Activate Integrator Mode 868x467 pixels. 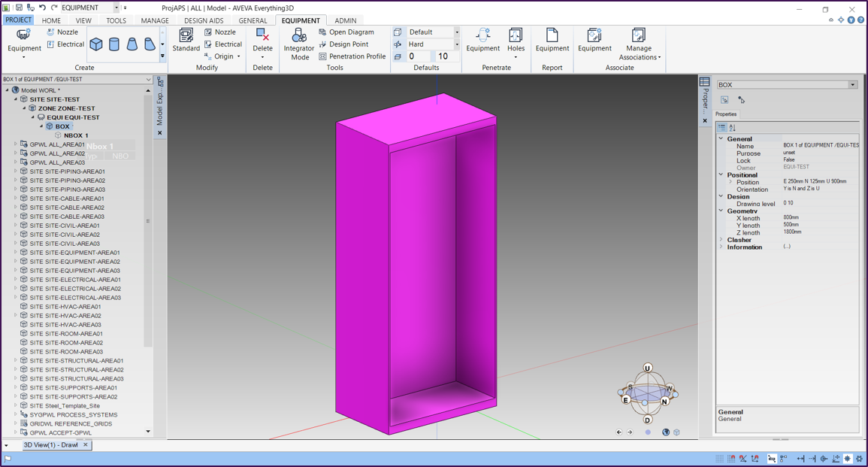point(299,44)
